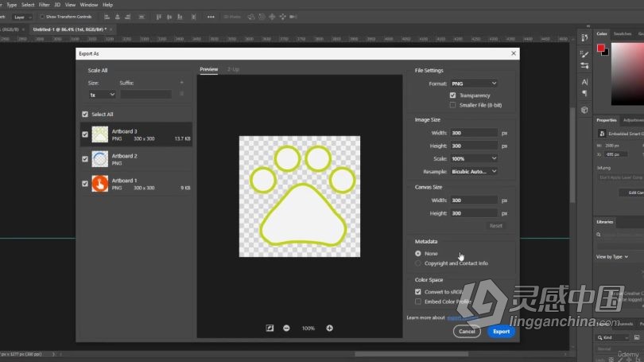Click the 3D orbit mode icon
644x362 pixels.
[x=251, y=17]
